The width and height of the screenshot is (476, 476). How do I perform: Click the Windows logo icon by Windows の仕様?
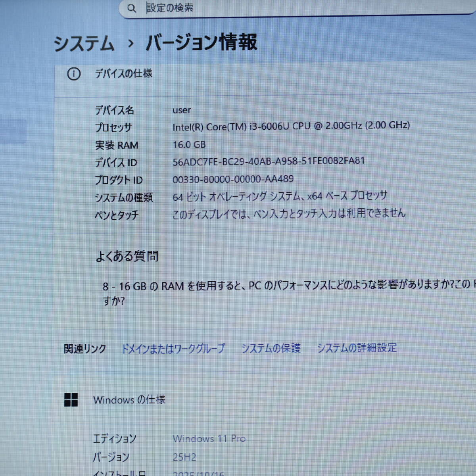71,400
